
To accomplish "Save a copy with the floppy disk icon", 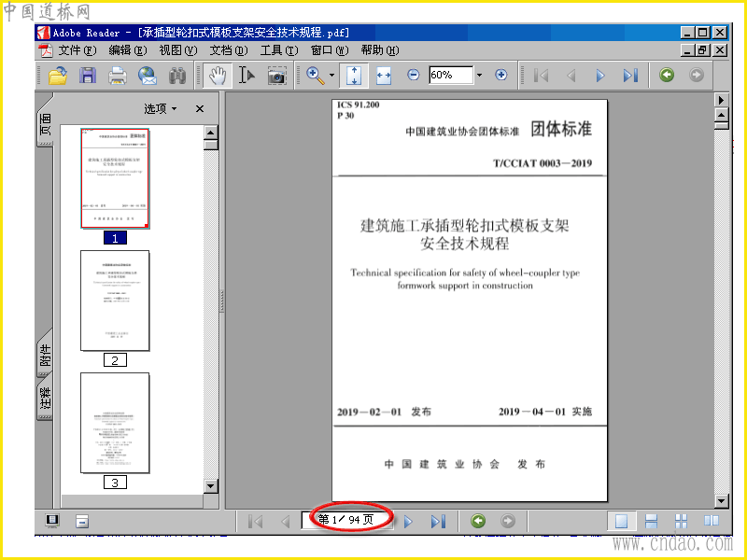I will pos(88,76).
